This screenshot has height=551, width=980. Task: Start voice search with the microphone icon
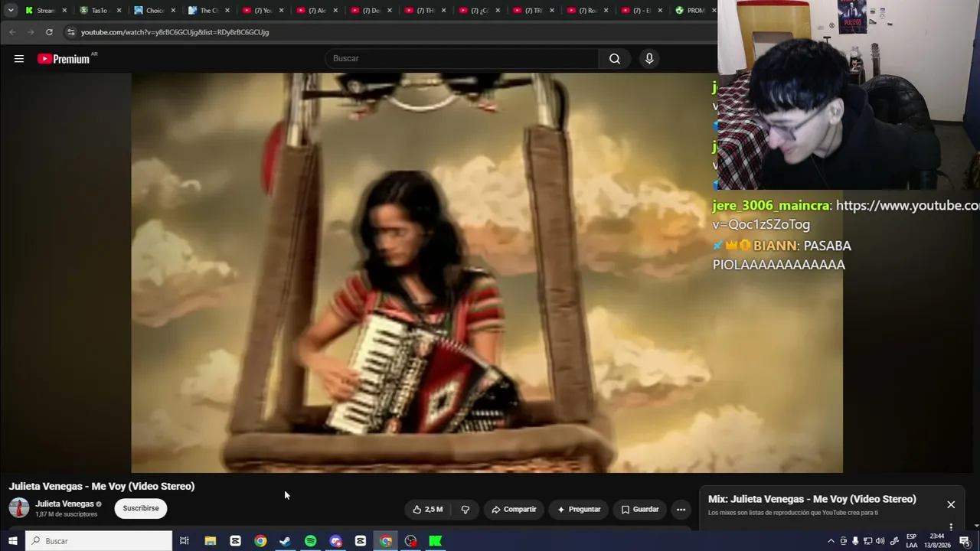(649, 59)
